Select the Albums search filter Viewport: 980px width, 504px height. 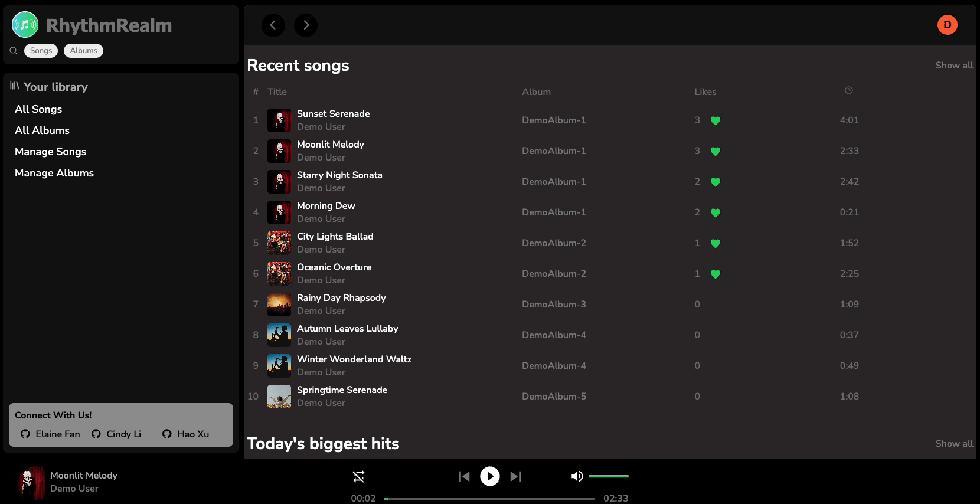83,51
